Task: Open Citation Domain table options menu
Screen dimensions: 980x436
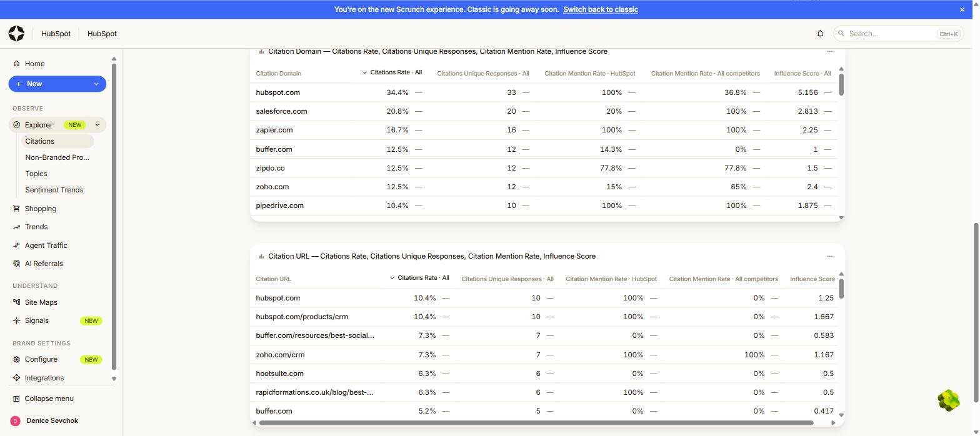Action: tap(829, 51)
